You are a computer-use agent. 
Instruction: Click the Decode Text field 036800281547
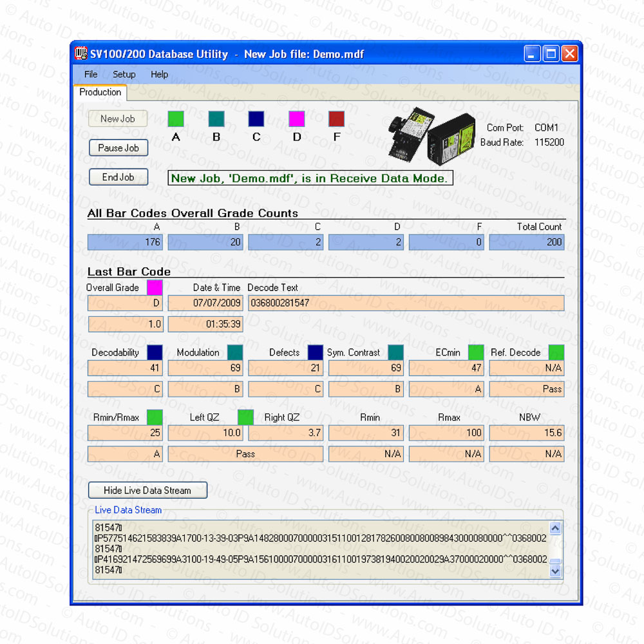406,303
